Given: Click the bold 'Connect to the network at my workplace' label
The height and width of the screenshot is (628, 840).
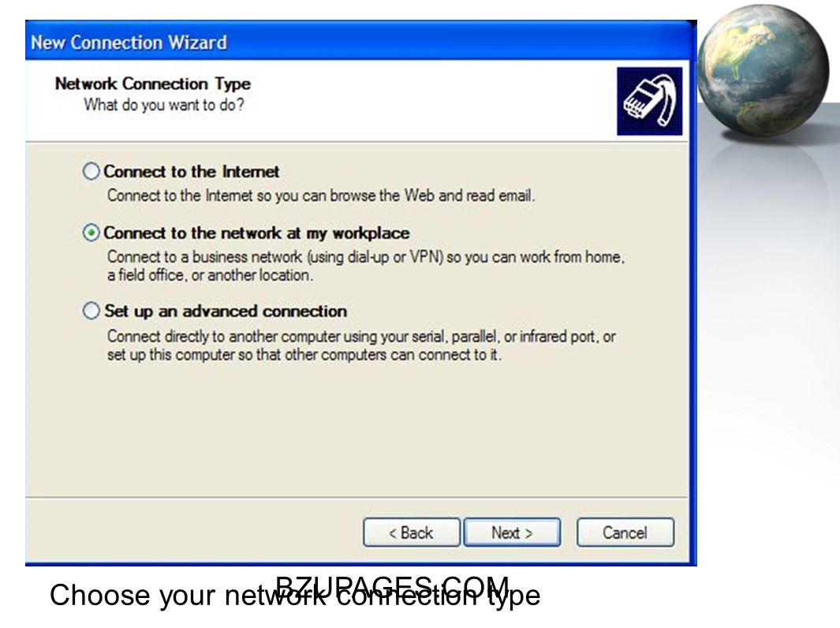Looking at the screenshot, I should click(x=256, y=233).
